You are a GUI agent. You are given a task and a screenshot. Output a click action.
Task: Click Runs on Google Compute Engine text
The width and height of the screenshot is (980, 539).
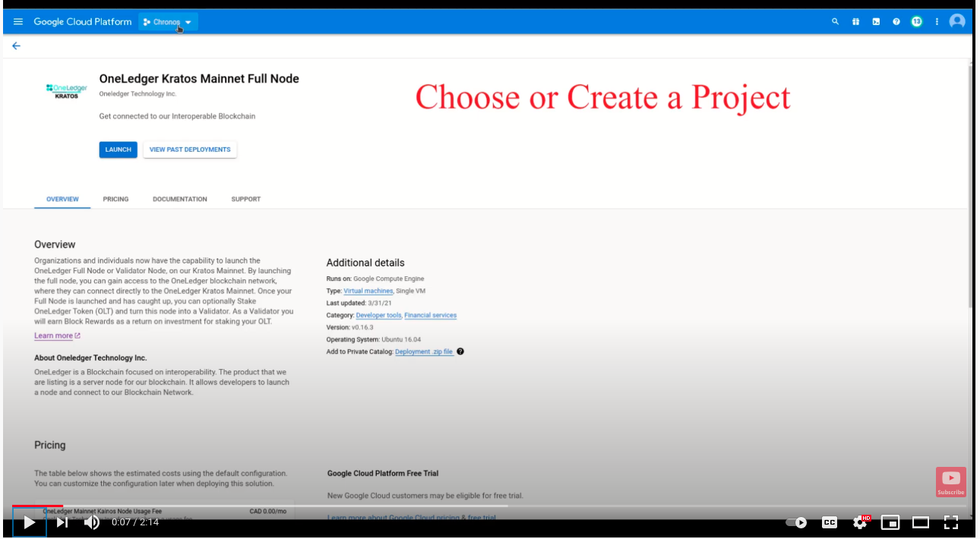[x=375, y=279]
